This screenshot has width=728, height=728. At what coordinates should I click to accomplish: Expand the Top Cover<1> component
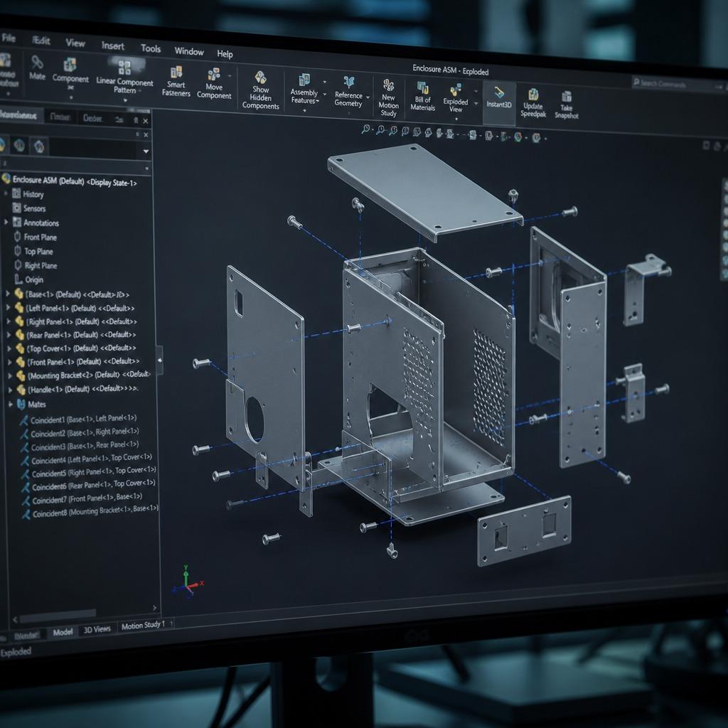(9, 347)
